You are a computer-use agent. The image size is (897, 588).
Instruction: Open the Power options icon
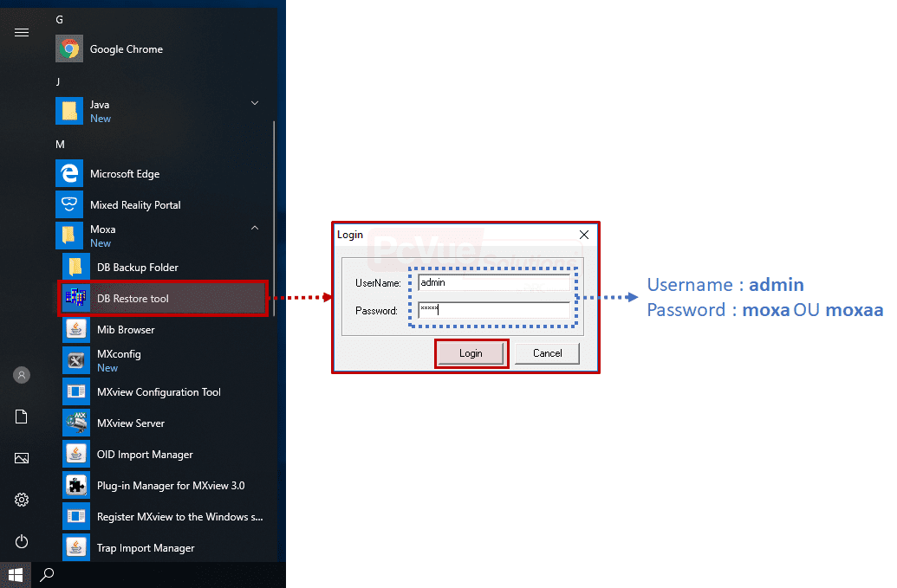click(22, 541)
